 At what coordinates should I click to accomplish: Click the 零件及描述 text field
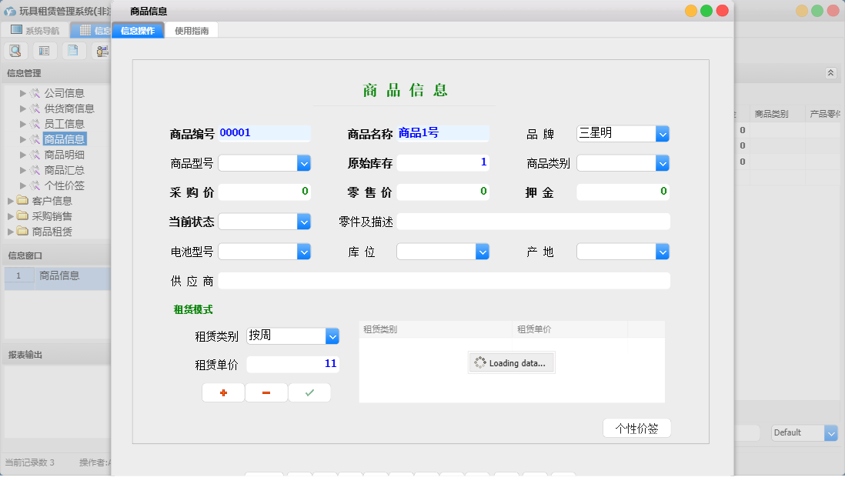pos(533,222)
